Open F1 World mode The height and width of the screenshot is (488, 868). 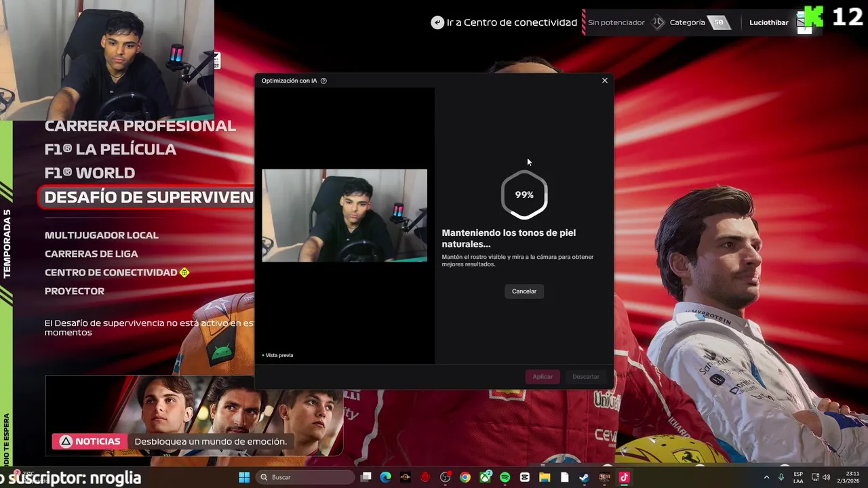click(x=90, y=173)
